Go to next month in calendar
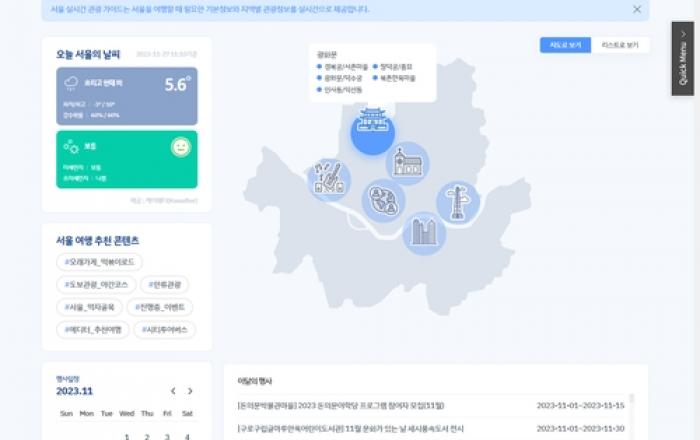 [190, 391]
